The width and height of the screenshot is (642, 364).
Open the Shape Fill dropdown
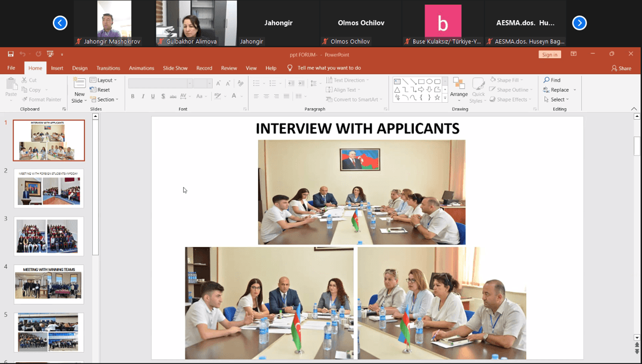point(507,80)
